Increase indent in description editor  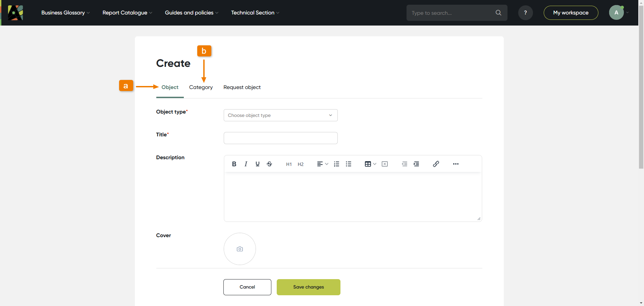(x=416, y=164)
